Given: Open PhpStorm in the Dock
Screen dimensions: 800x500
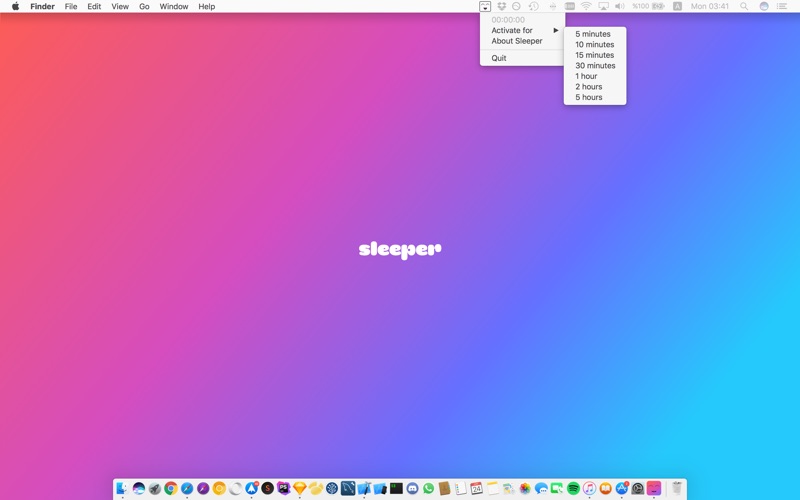Looking at the screenshot, I should pyautogui.click(x=283, y=488).
